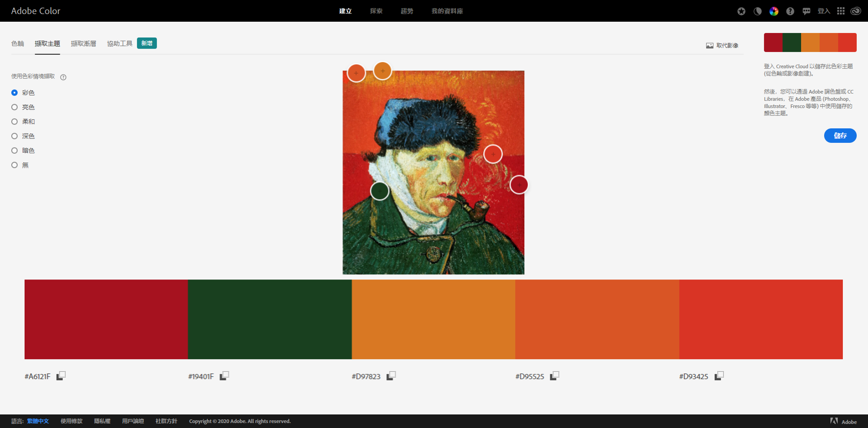The height and width of the screenshot is (428, 868).
Task: Select the dark red #A6121F swatch
Action: [106, 319]
